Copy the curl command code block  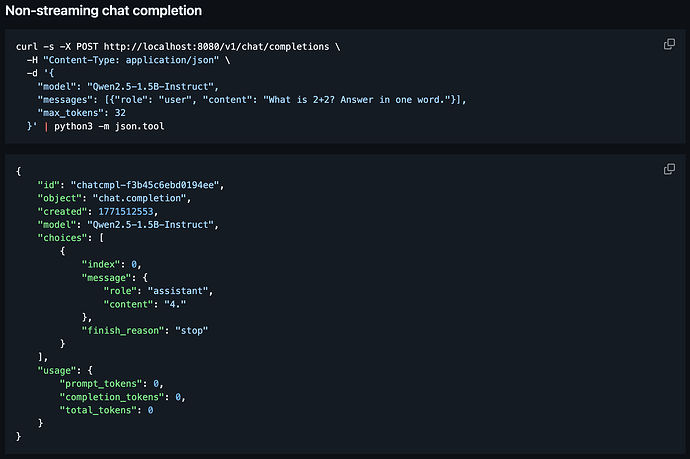670,45
